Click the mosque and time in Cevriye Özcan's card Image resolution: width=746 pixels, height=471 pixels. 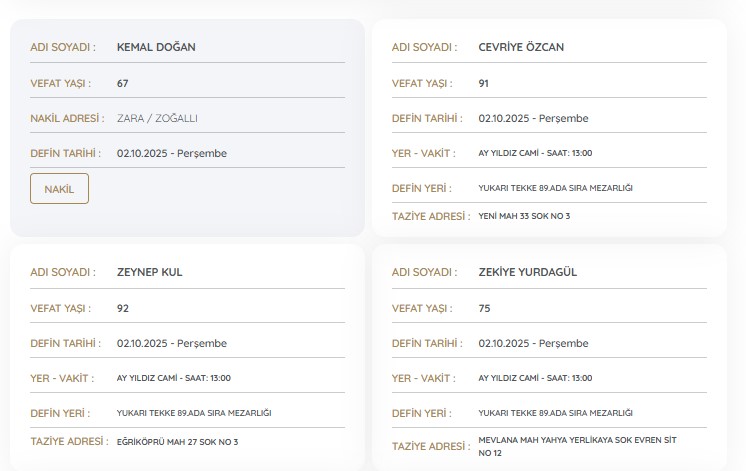[535, 153]
